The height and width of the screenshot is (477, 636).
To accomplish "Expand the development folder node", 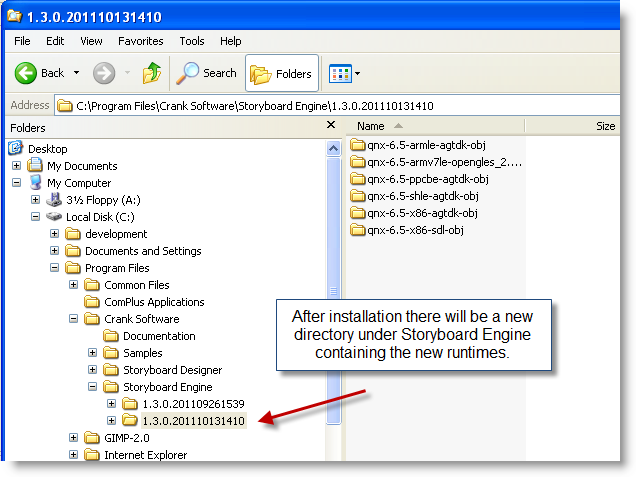I will pos(54,234).
